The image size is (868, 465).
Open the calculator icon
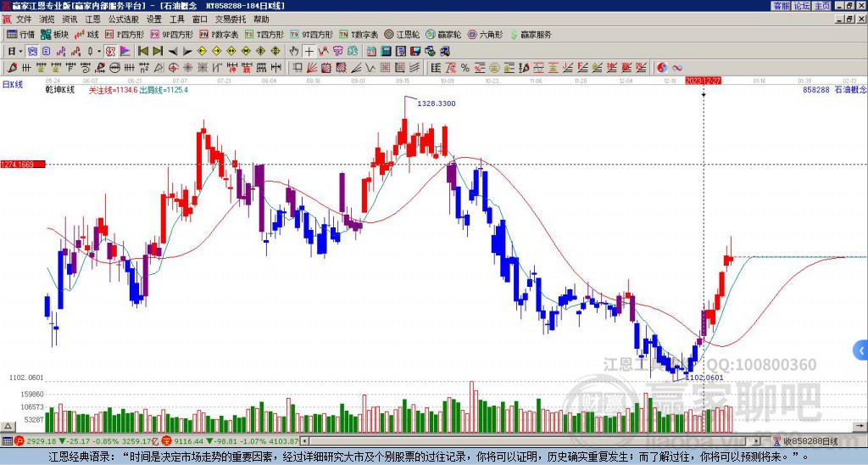click(x=387, y=52)
